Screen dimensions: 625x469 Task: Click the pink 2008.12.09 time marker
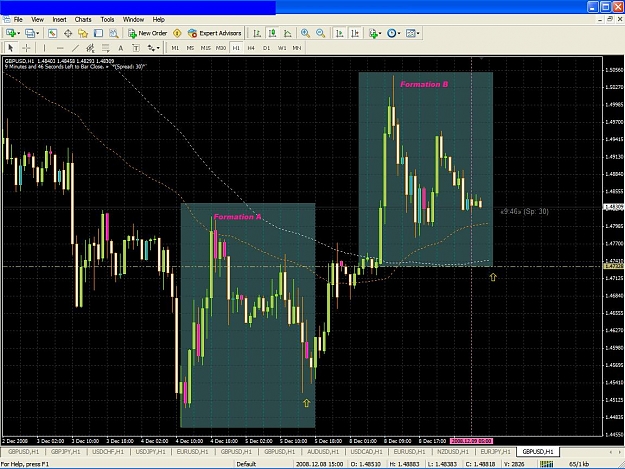(x=471, y=441)
